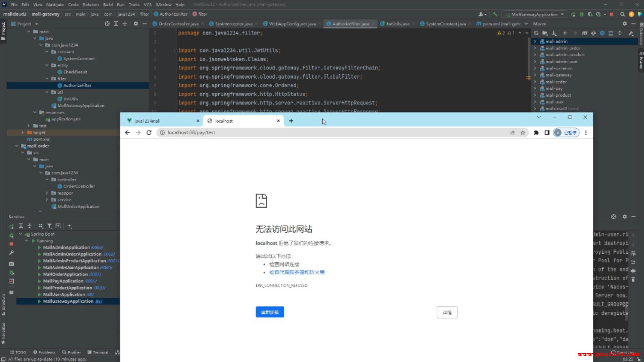Open a new browser tab
Image resolution: width=644 pixels, height=362 pixels.
(x=291, y=121)
